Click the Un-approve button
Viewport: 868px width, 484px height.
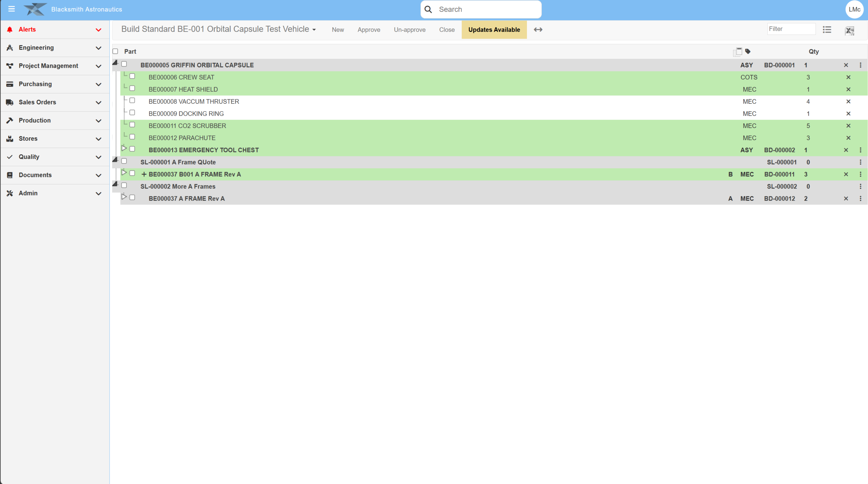click(x=410, y=30)
